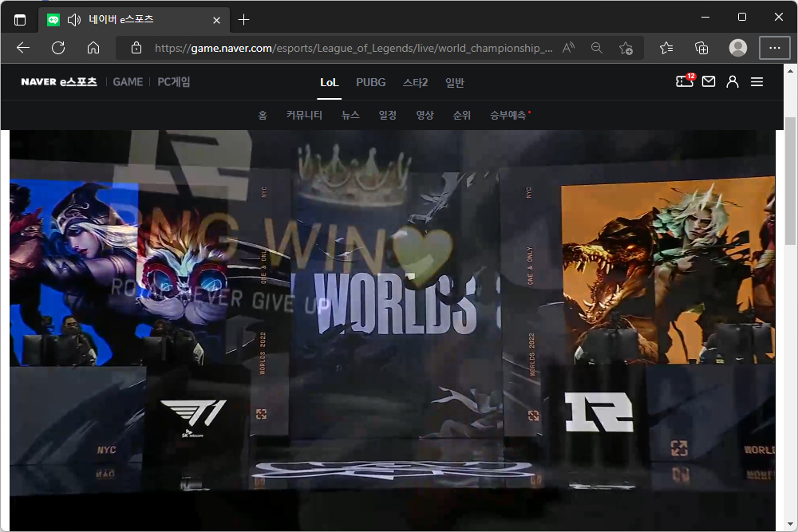Screen dimensions: 798x532
Task: Open the tab actions menu icon
Action: 20,20
